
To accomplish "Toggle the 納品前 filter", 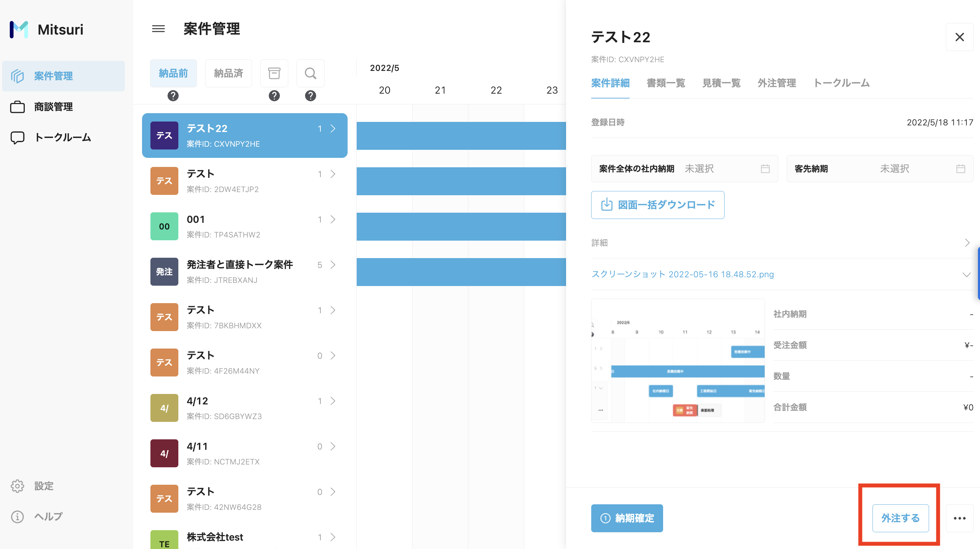I will pos(173,73).
